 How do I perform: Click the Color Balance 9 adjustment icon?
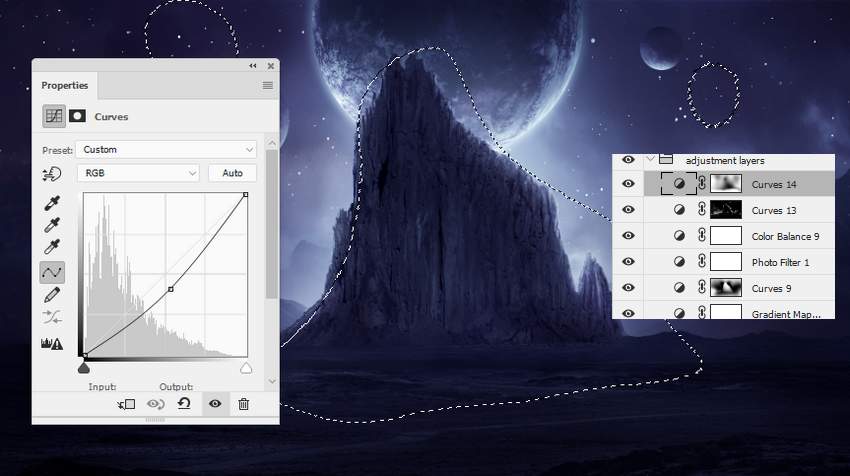(679, 236)
